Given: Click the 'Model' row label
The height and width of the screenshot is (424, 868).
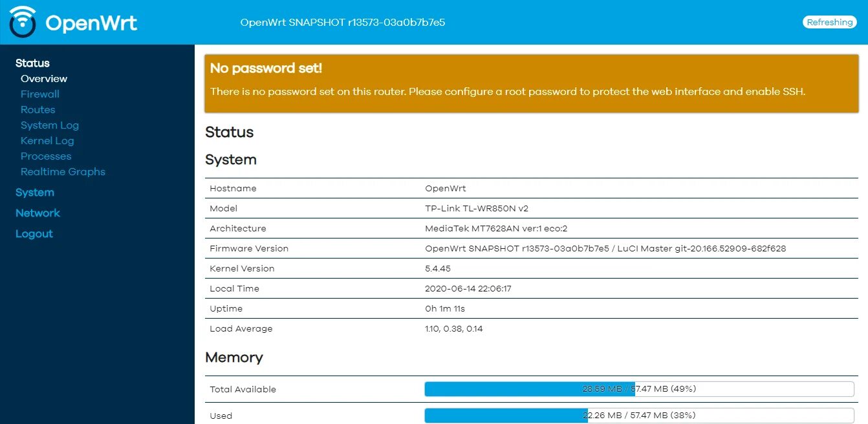Looking at the screenshot, I should (x=223, y=208).
